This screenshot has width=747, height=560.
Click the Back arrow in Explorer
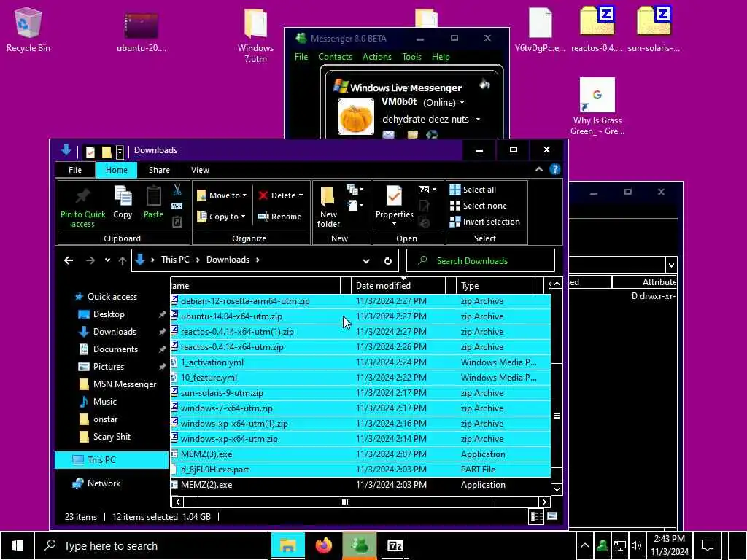click(x=69, y=260)
